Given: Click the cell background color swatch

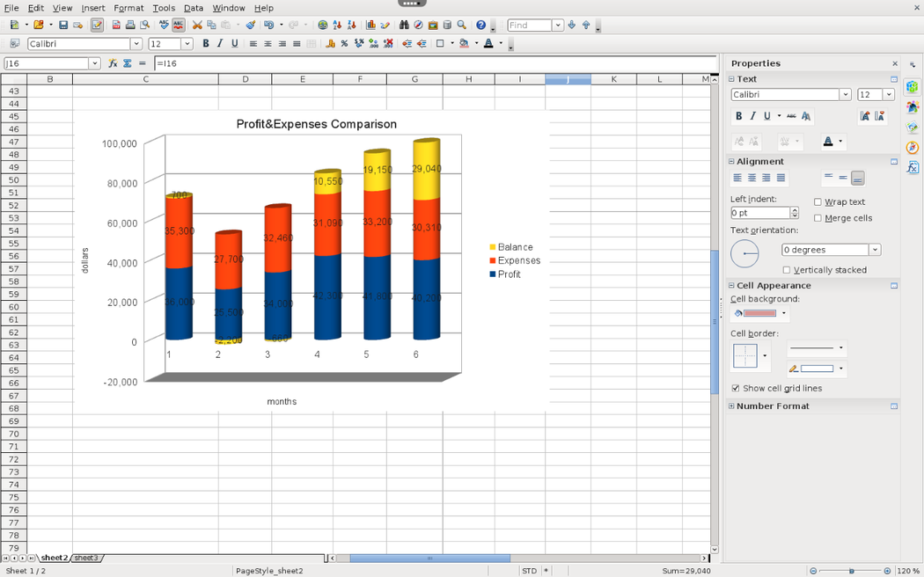Looking at the screenshot, I should coord(759,313).
